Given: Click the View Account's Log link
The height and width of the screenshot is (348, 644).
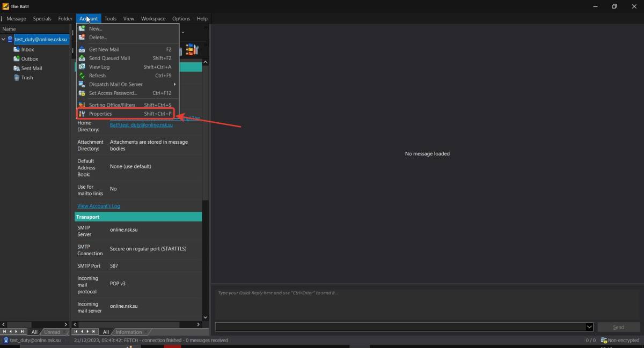Looking at the screenshot, I should click(x=99, y=206).
